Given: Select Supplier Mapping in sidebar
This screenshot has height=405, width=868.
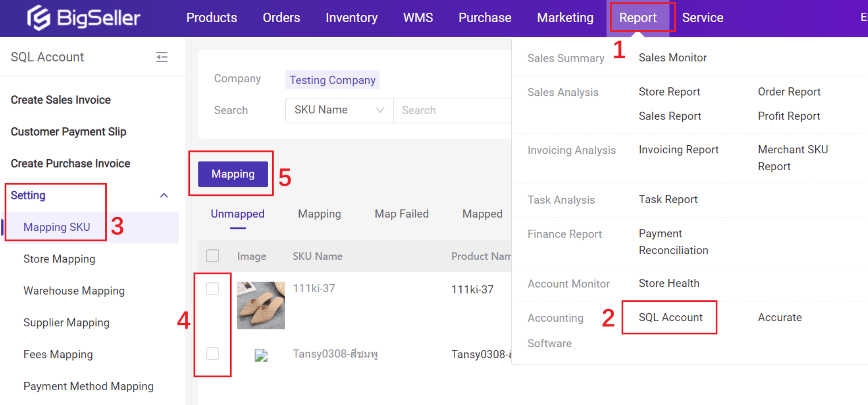Looking at the screenshot, I should (x=66, y=323).
